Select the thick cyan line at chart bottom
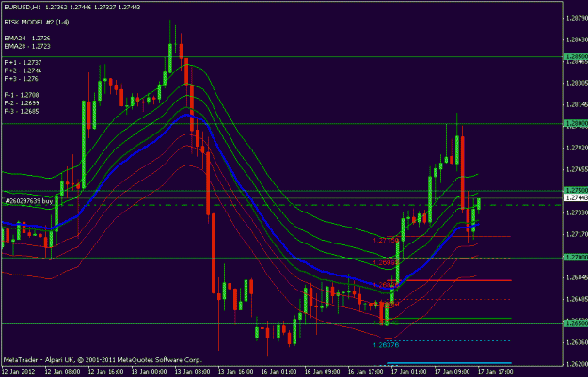The height and width of the screenshot is (377, 588). 449,363
